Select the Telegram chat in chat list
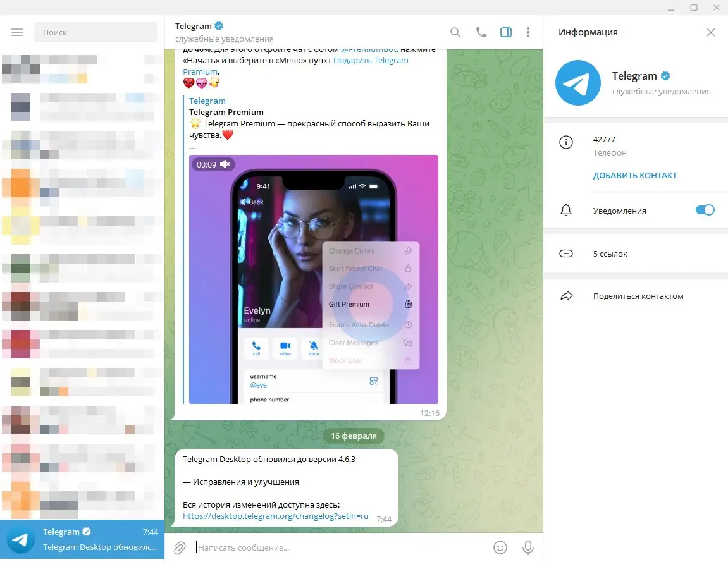Screen dimensions: 728x562 pyautogui.click(x=82, y=539)
